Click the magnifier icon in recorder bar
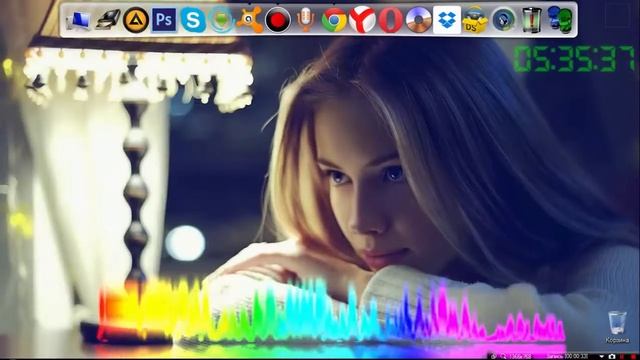 tap(503, 357)
